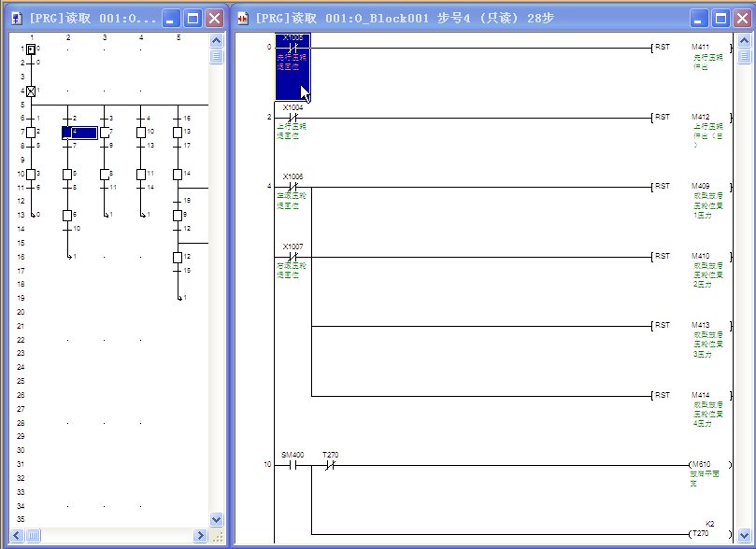Click the crossed block-start step in row 4

(31, 91)
